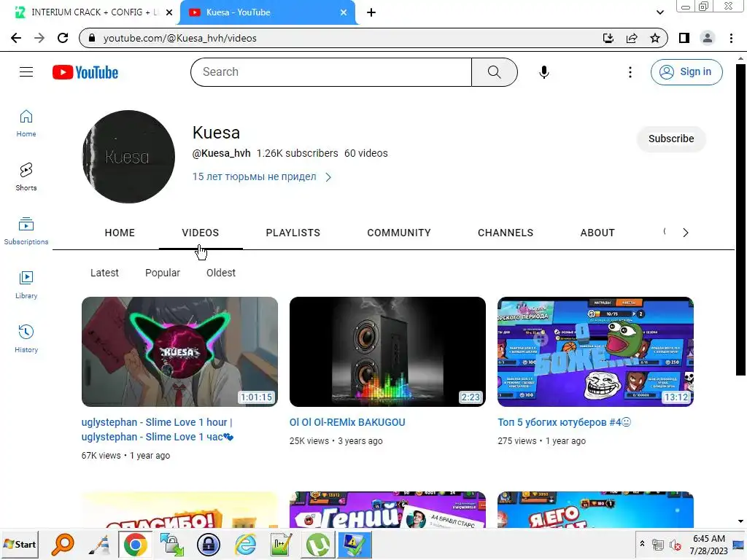This screenshot has height=560, width=747.
Task: Open Chrome three-dot menu
Action: click(x=731, y=38)
